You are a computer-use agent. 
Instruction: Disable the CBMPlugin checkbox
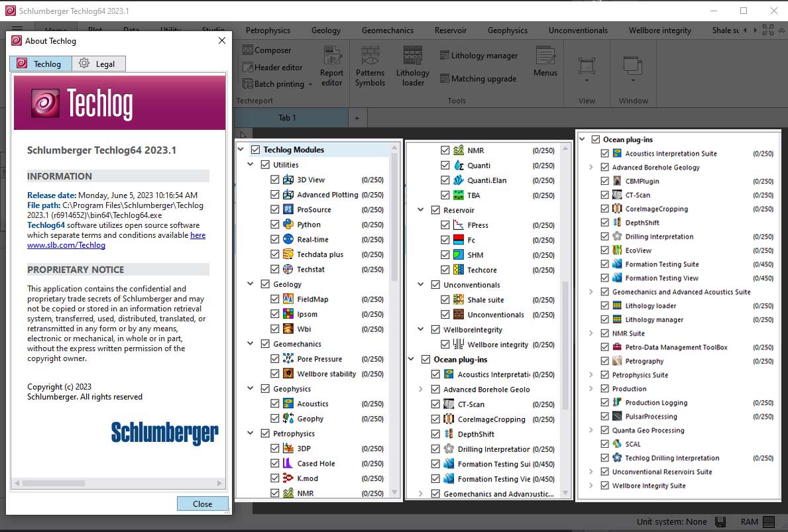(604, 181)
